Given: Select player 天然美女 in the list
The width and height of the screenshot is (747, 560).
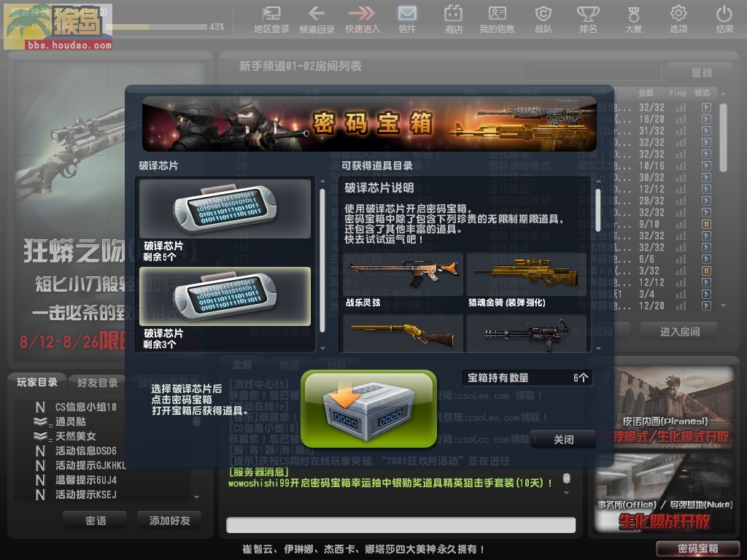Looking at the screenshot, I should point(76,436).
